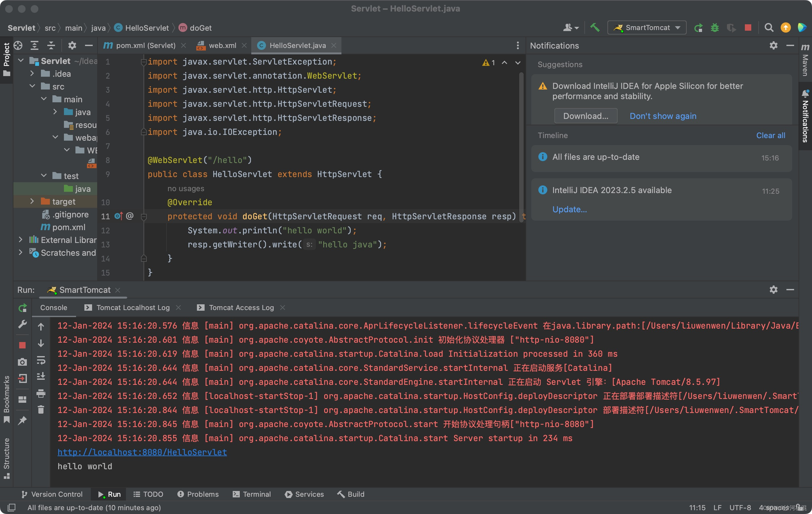Stop the running SmartTomcat from the top toolbar

pyautogui.click(x=748, y=28)
